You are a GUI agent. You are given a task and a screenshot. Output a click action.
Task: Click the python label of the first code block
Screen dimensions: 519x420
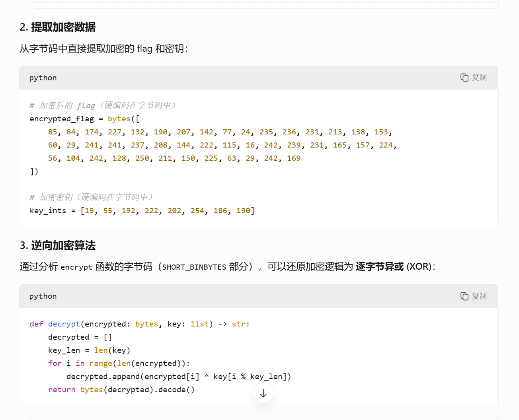click(x=43, y=78)
